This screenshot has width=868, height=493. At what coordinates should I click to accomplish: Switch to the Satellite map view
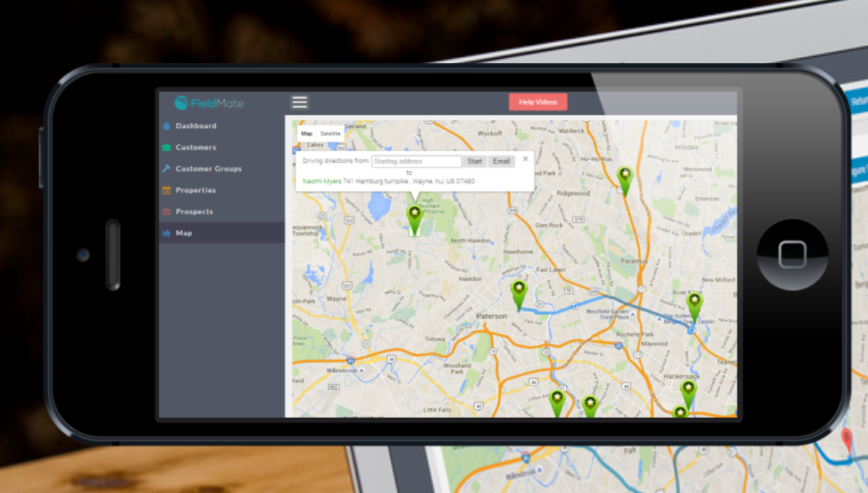coord(329,133)
